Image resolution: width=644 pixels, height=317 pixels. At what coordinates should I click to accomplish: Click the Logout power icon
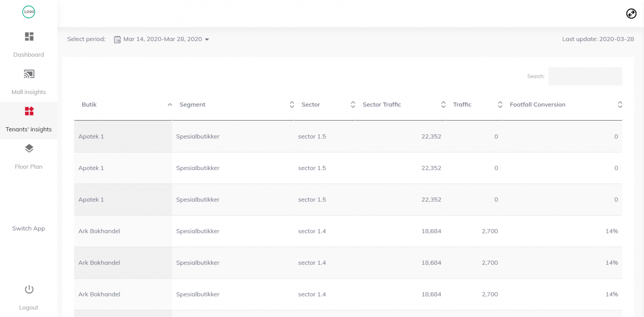(x=29, y=289)
